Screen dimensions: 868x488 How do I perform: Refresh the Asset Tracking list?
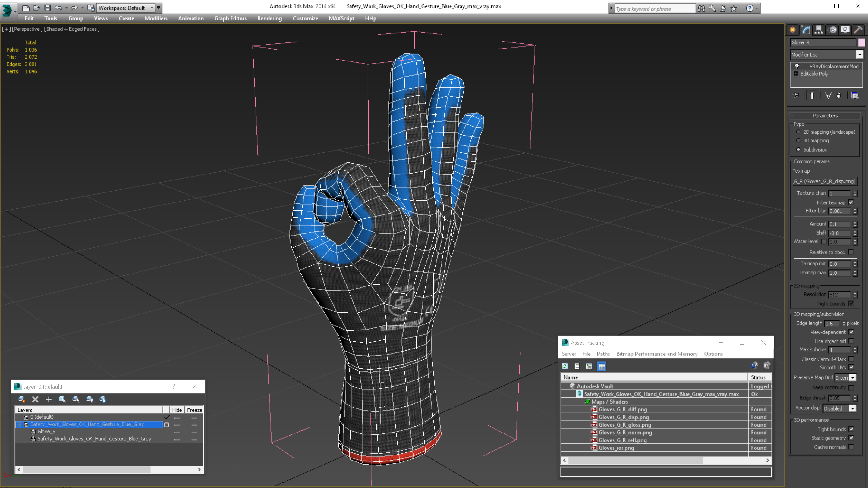click(x=565, y=366)
